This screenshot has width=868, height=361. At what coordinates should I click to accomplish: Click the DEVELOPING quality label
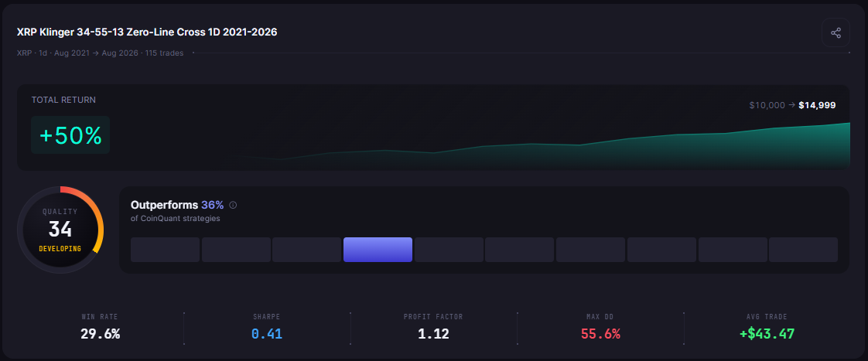tap(60, 249)
